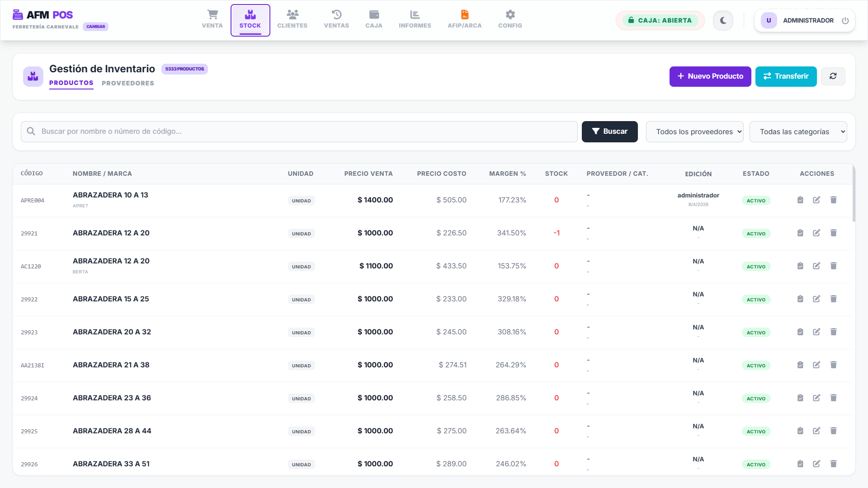Open the AFIP/ARCA section

click(464, 20)
